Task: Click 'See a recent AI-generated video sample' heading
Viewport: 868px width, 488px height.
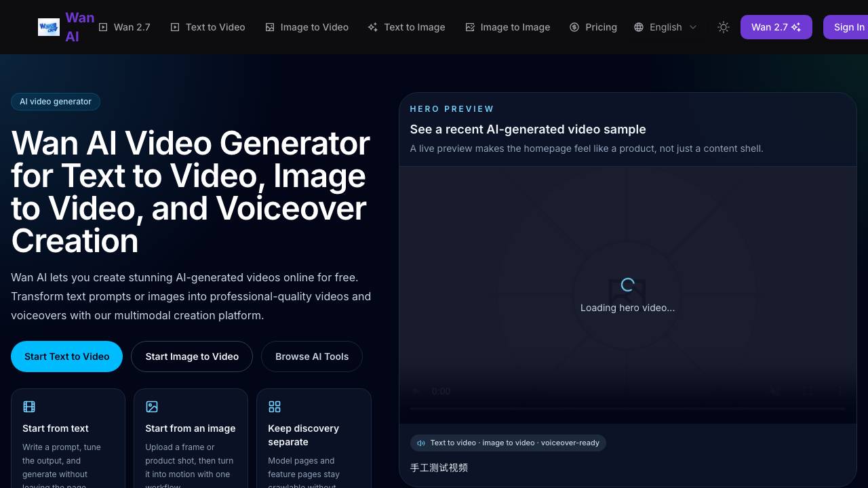Action: tap(528, 129)
